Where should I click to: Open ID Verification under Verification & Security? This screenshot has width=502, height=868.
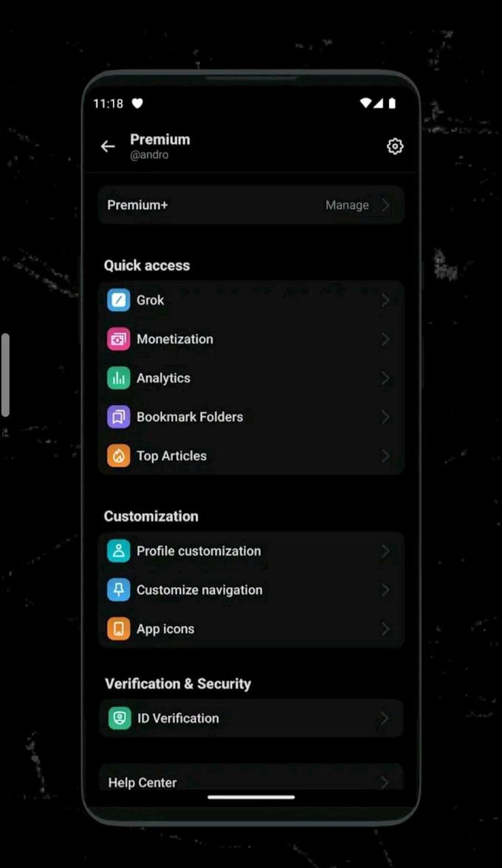[177, 718]
